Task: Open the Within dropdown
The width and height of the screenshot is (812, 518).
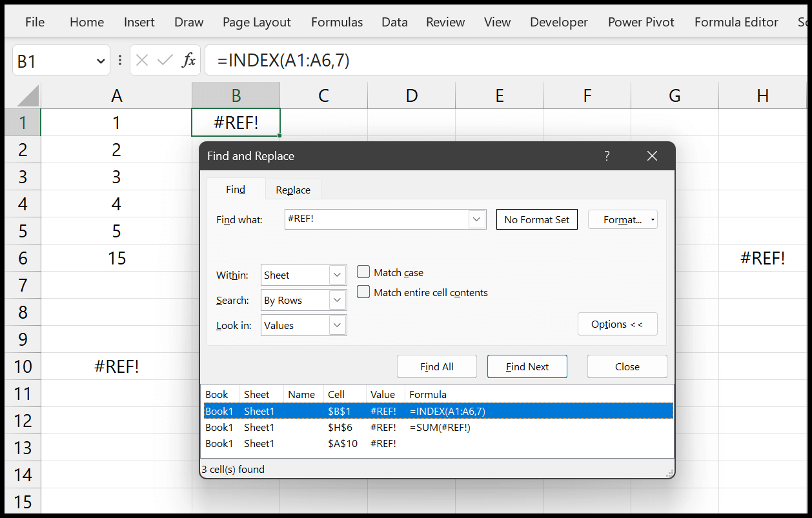Action: (x=337, y=274)
